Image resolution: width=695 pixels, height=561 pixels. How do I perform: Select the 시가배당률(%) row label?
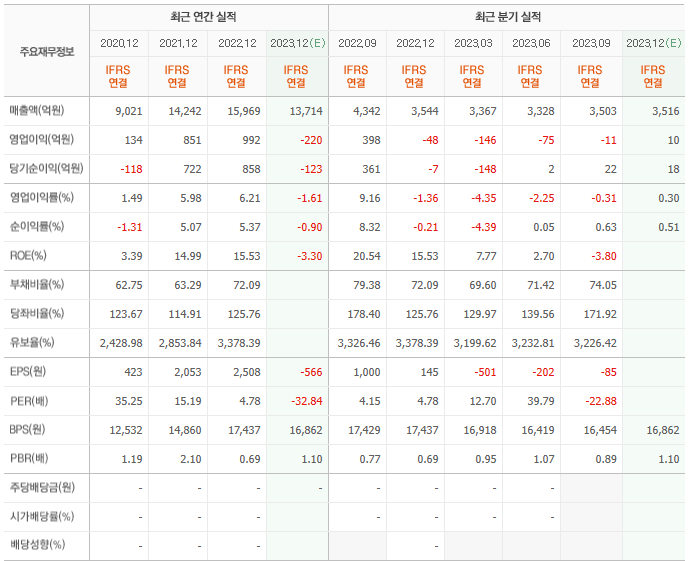pos(42,517)
